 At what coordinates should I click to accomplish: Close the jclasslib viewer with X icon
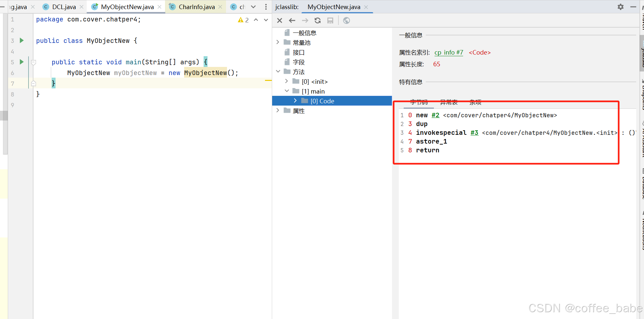point(280,20)
